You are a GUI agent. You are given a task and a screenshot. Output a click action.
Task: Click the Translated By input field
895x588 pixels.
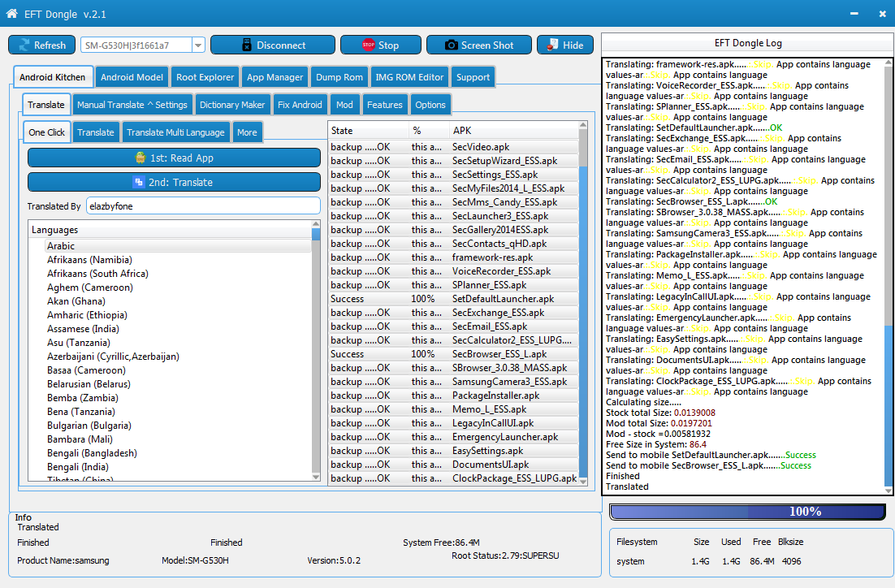pyautogui.click(x=203, y=206)
